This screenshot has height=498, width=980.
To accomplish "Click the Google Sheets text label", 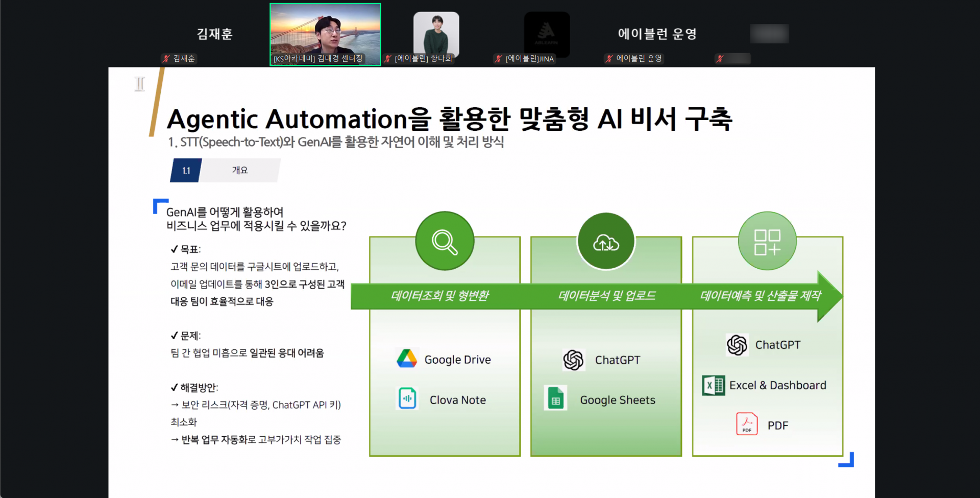I will click(618, 400).
